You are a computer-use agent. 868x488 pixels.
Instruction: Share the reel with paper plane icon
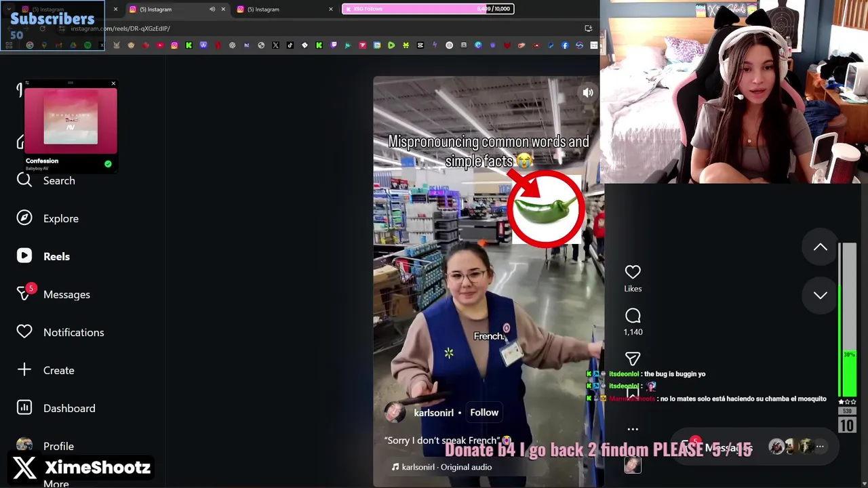pos(633,359)
